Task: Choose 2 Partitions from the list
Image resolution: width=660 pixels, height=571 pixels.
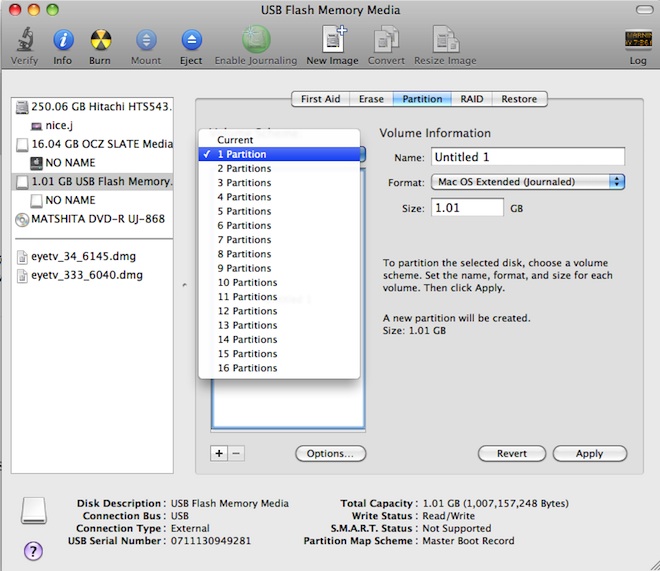Action: (x=244, y=169)
